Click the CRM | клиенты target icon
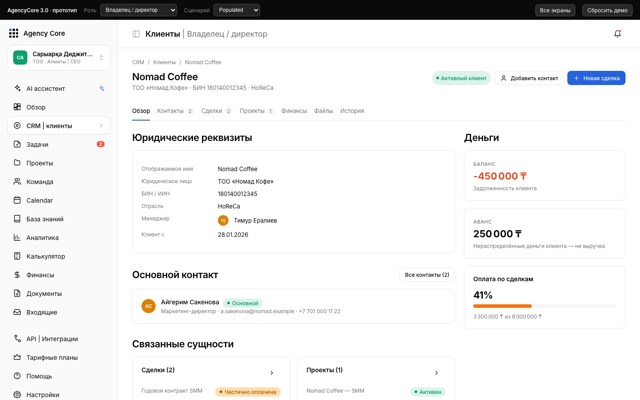Image resolution: width=640 pixels, height=400 pixels. point(17,126)
